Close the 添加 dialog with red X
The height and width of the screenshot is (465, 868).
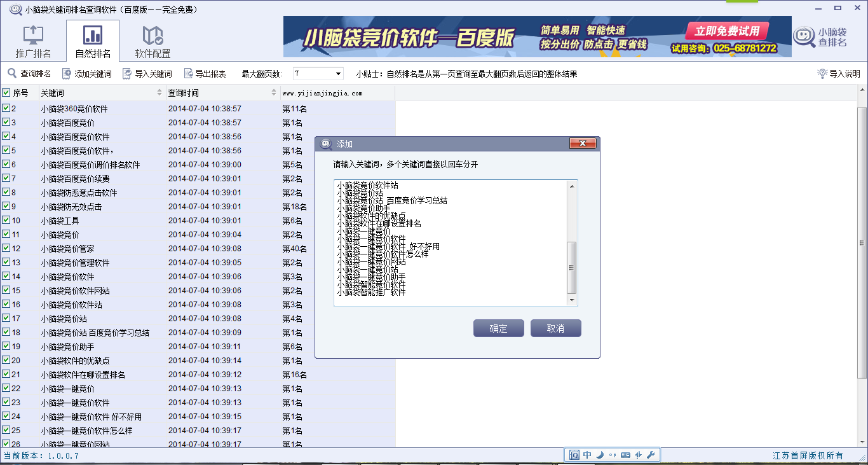tap(583, 144)
